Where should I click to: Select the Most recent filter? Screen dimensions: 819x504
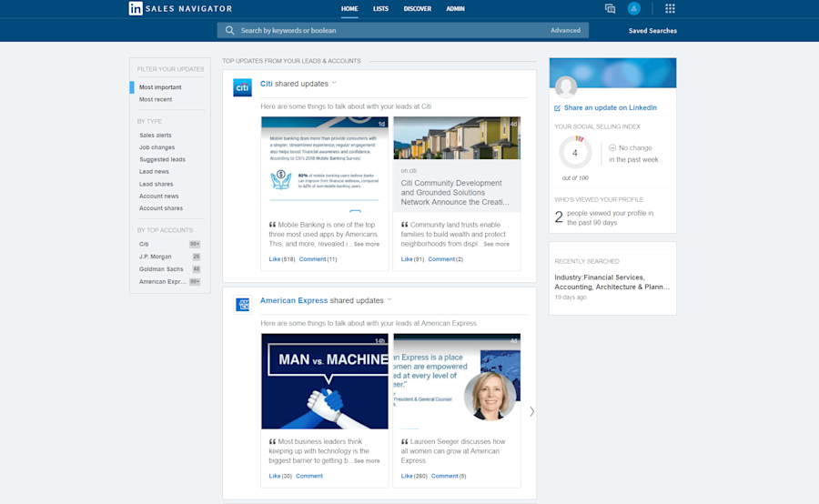coord(156,99)
